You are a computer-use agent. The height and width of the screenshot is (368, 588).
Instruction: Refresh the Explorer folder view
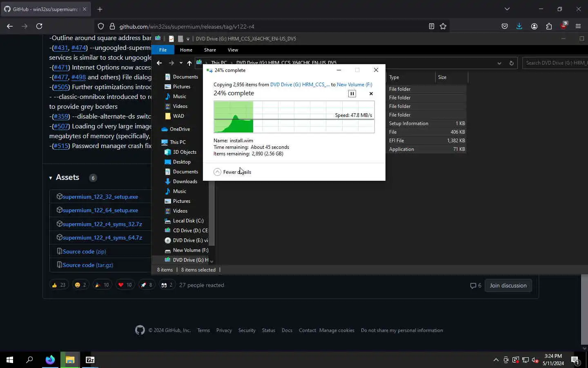(511, 63)
